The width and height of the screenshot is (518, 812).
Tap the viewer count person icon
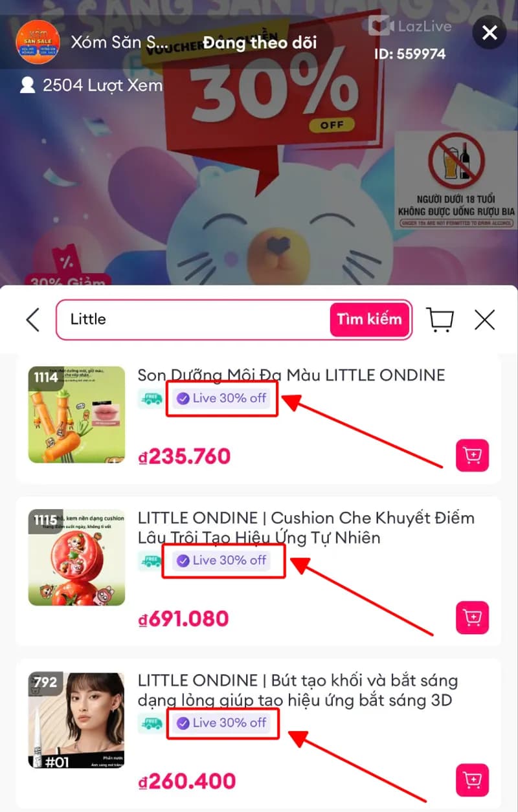pos(27,85)
